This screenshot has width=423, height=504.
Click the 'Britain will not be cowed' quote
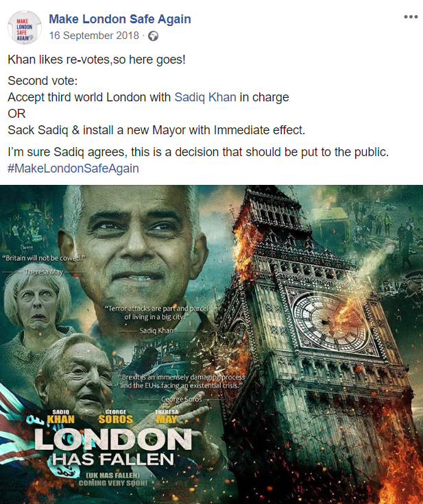pos(44,257)
